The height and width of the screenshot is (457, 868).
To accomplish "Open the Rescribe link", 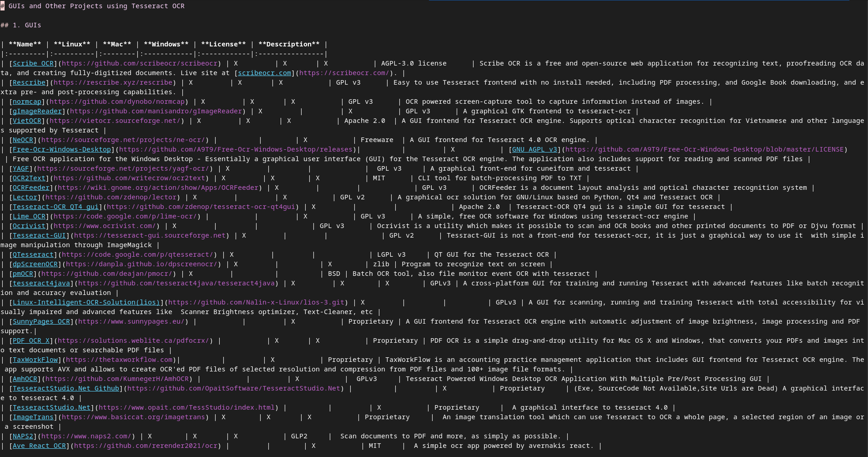I will [x=29, y=82].
